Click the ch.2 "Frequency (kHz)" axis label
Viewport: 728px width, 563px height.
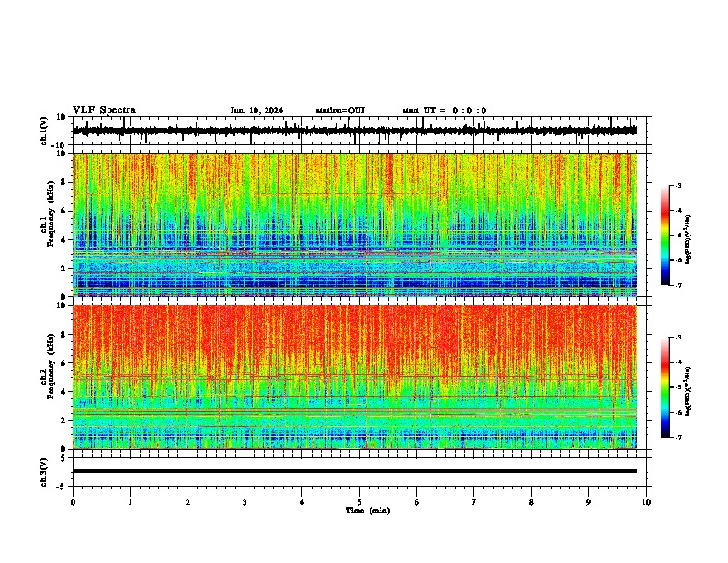point(51,366)
